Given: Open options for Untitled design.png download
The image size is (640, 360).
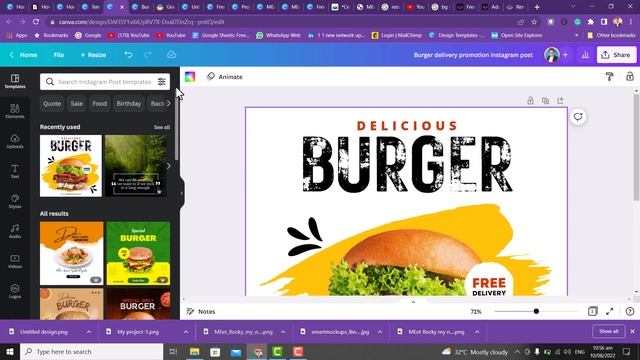Looking at the screenshot, I should 89,332.
